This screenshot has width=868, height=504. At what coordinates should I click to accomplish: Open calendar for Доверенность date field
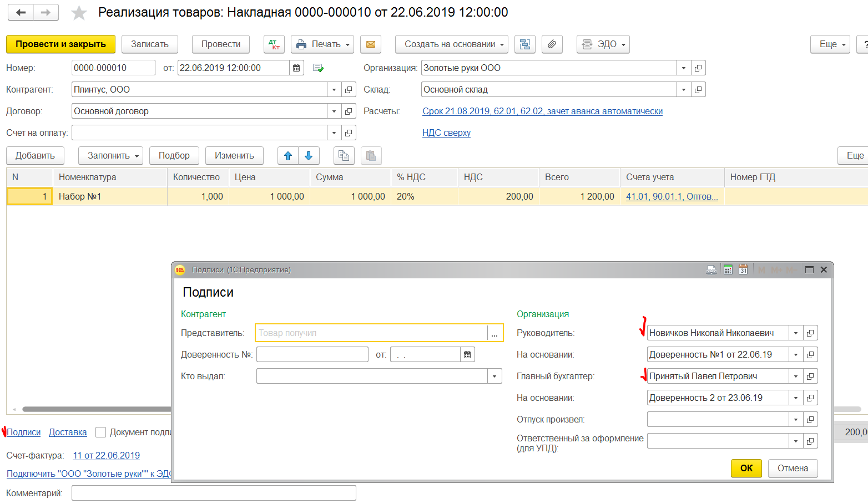[467, 354]
